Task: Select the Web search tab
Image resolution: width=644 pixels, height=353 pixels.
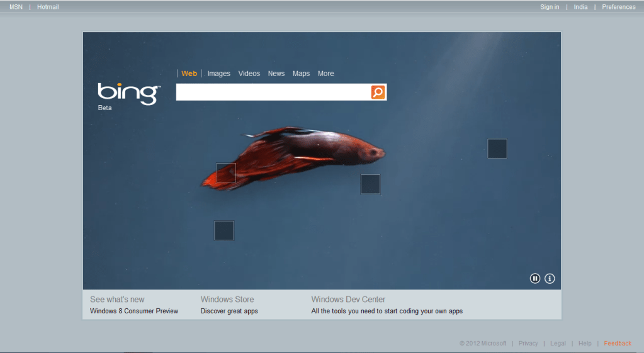Action: [189, 74]
